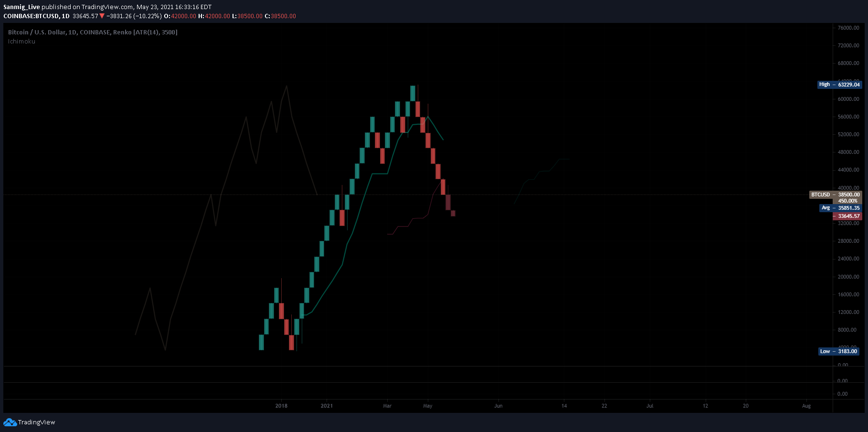Click the Mar time axis label
The height and width of the screenshot is (432, 868).
387,406
